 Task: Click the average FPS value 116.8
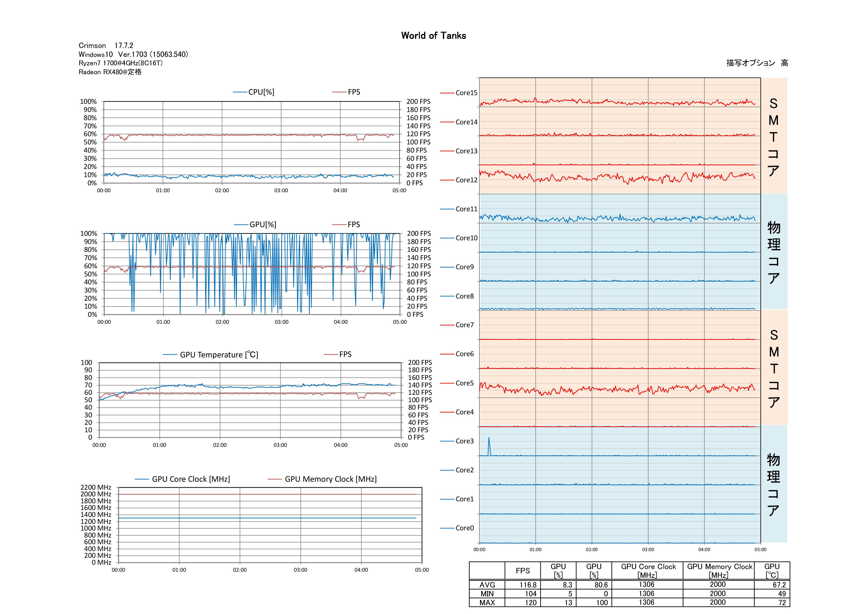pos(528,585)
